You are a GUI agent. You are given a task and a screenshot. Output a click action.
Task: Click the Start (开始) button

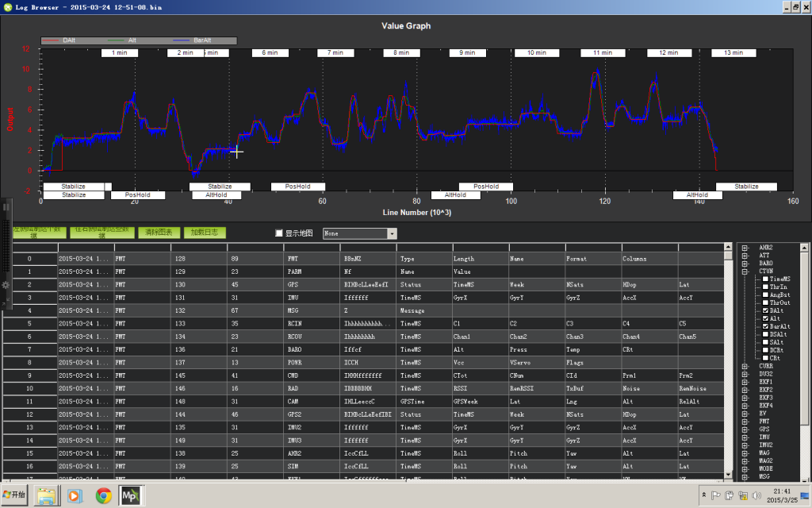[x=14, y=495]
